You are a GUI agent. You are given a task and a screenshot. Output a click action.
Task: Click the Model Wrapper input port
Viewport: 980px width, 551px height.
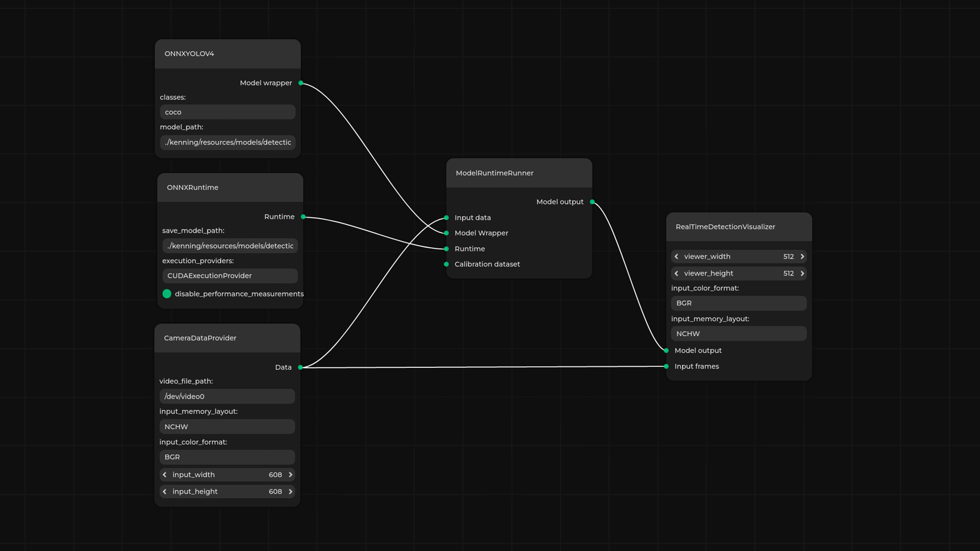(446, 233)
